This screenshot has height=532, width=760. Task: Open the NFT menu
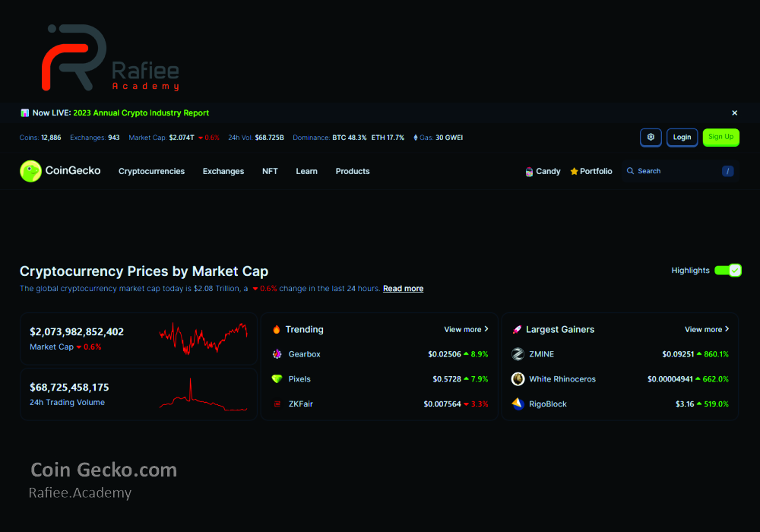270,172
